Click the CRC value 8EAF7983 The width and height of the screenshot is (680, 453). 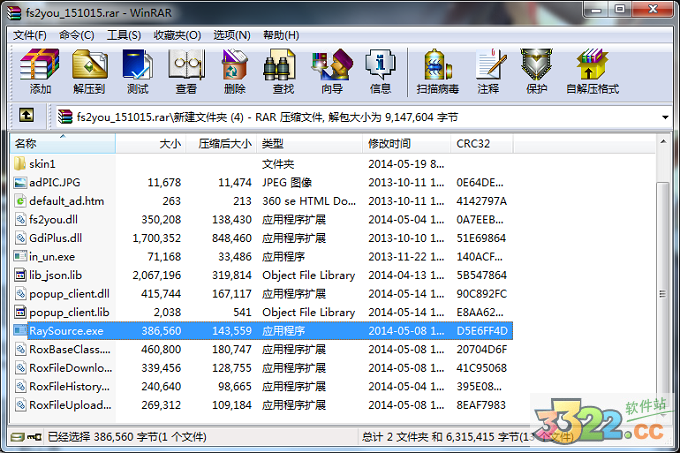click(481, 405)
